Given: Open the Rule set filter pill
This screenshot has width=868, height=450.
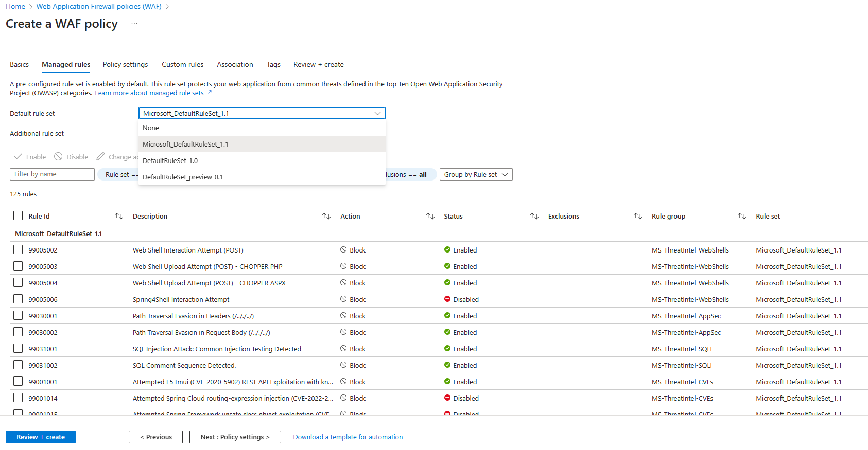Looking at the screenshot, I should point(118,174).
